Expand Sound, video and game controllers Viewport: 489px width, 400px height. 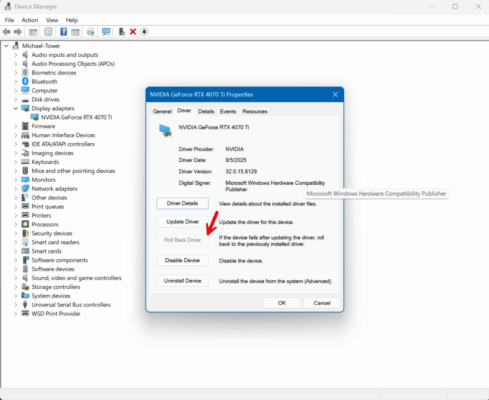[16, 278]
